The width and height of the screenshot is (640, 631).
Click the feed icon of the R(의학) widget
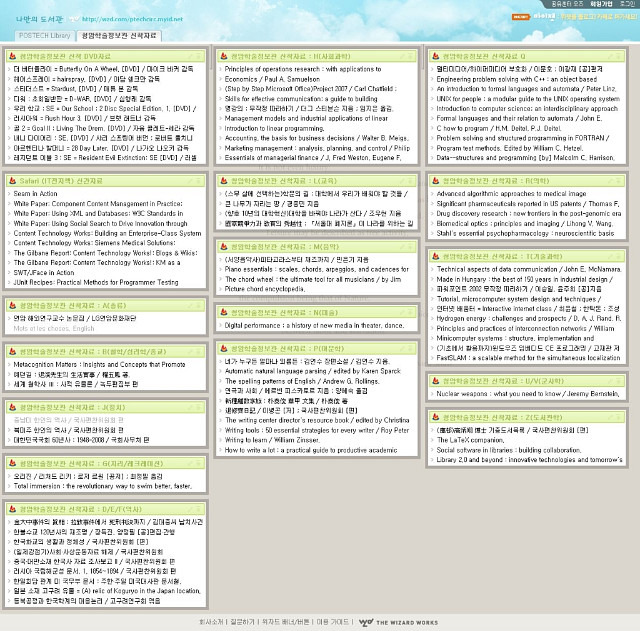click(436, 180)
